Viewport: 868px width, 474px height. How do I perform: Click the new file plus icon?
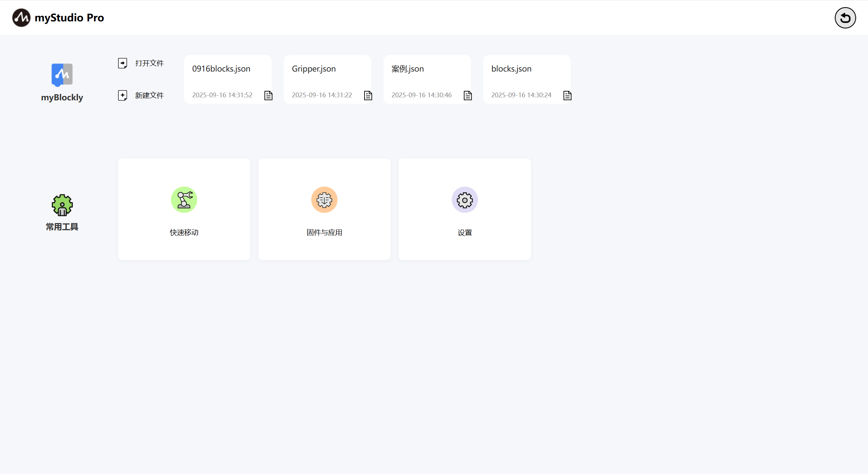point(122,95)
